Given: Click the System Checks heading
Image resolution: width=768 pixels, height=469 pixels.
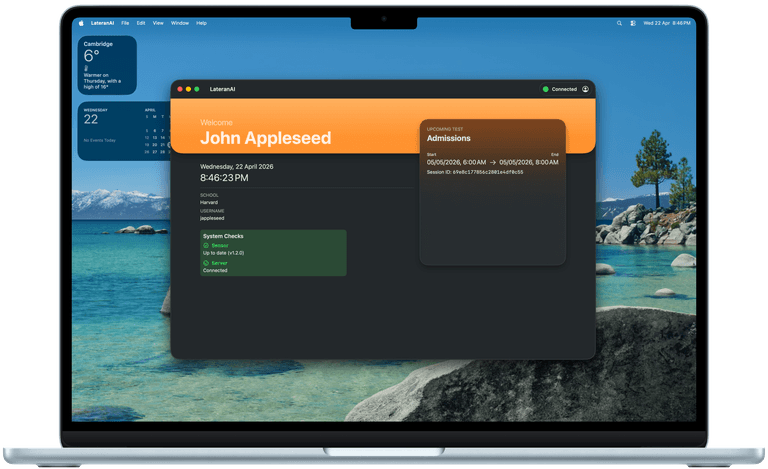Looking at the screenshot, I should [x=223, y=236].
